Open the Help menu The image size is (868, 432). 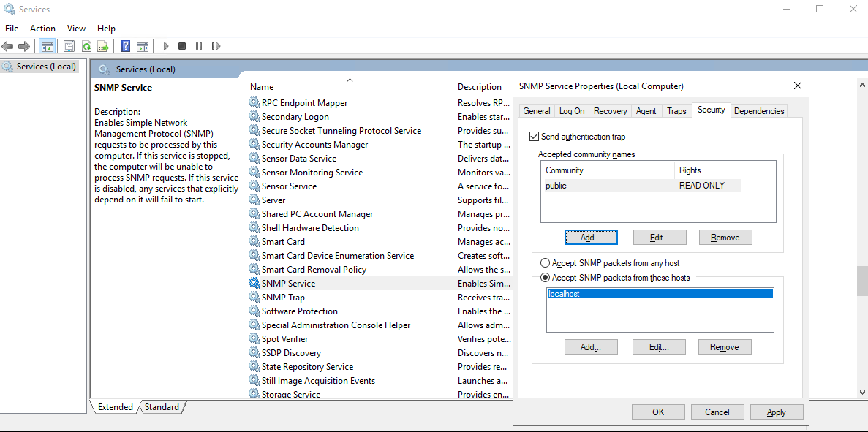coord(106,29)
